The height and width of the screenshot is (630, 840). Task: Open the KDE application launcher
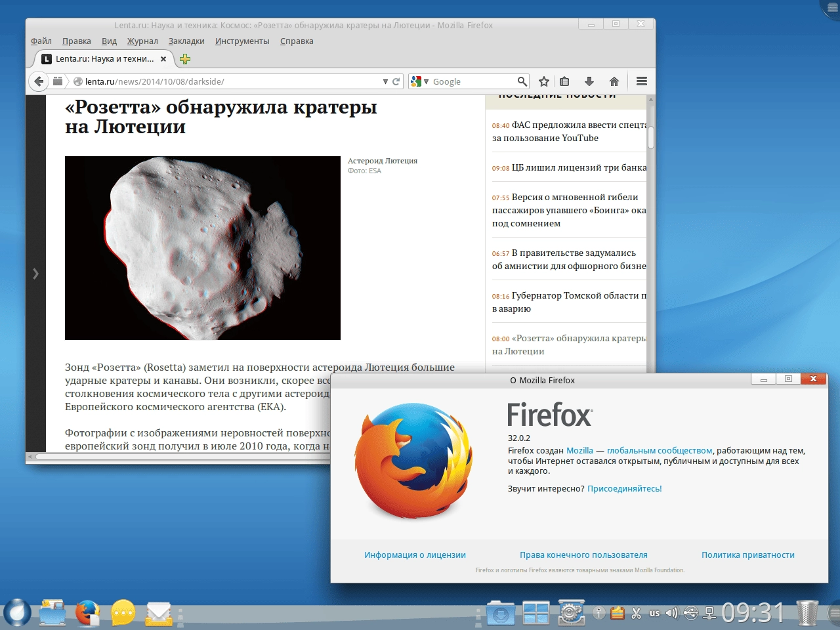(17, 613)
